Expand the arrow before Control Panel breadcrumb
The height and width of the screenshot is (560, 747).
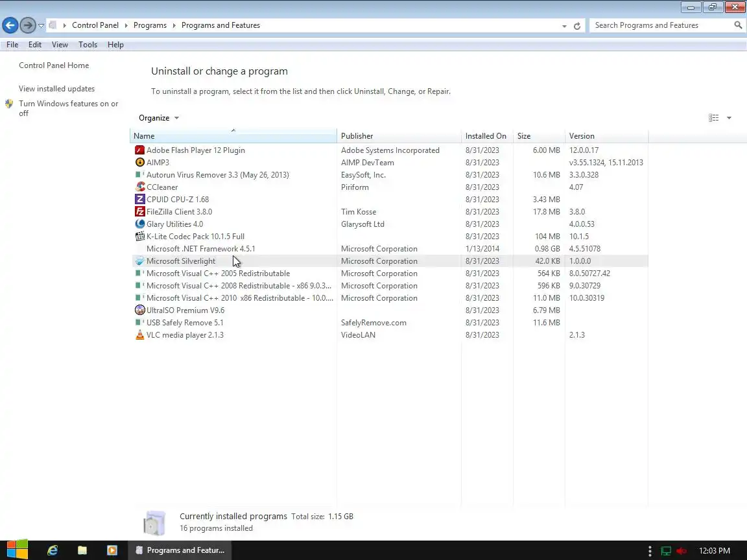(x=64, y=25)
